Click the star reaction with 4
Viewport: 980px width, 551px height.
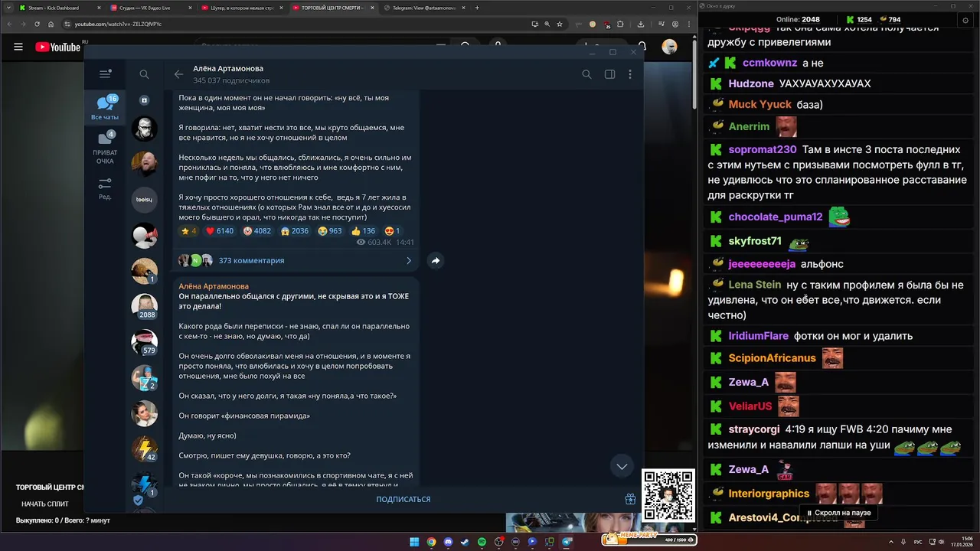(x=188, y=230)
